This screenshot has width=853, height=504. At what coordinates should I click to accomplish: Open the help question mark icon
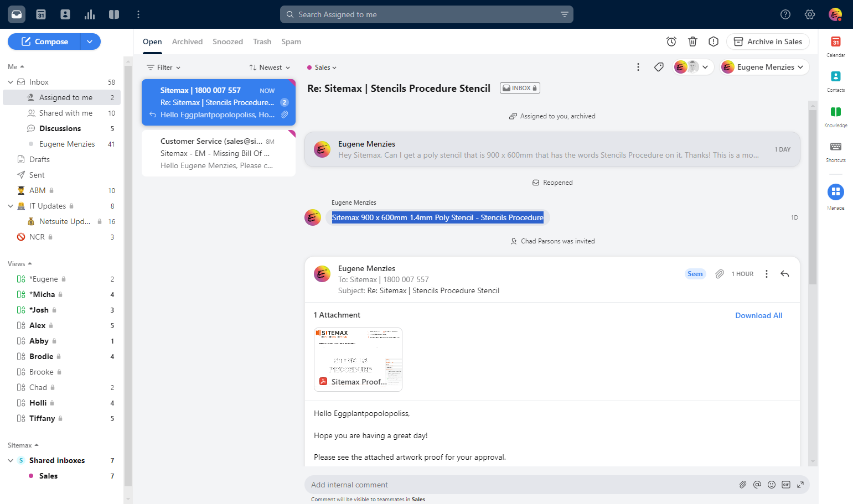[x=785, y=14]
